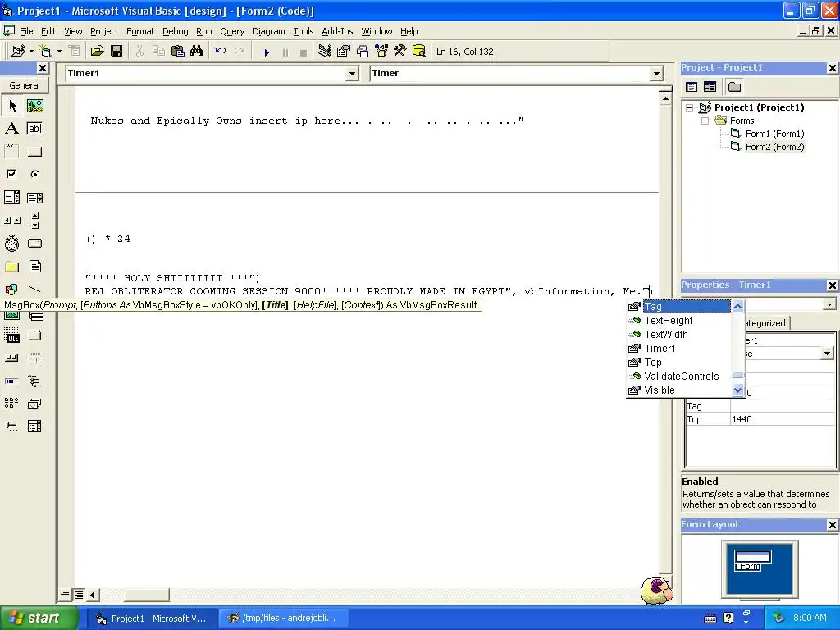Open the Add Form dropdown arrow
Viewport: 840px width, 630px height.
point(59,52)
